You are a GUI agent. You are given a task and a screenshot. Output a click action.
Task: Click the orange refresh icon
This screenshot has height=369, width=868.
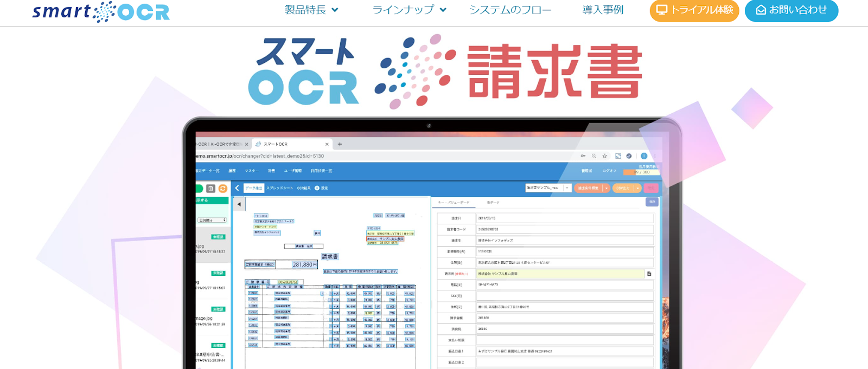click(x=223, y=189)
